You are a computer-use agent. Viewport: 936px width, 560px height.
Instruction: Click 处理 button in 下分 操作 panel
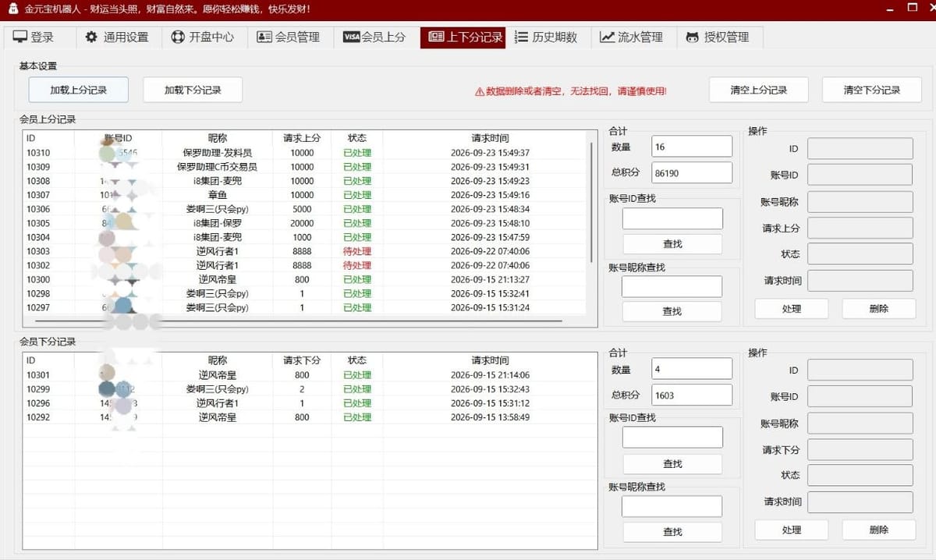click(792, 530)
